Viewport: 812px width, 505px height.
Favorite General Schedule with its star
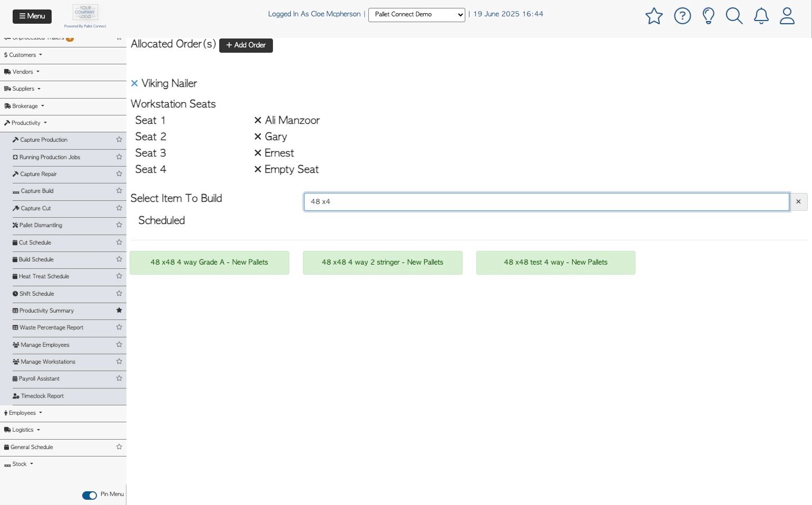coord(119,447)
